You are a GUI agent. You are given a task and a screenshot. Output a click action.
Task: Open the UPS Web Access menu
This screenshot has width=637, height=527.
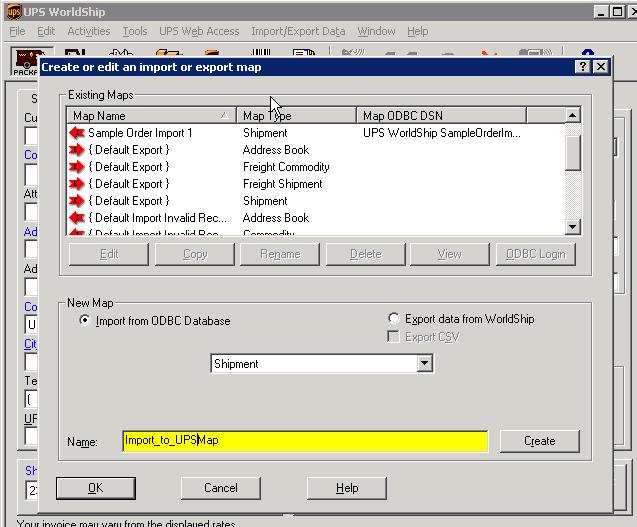197,31
